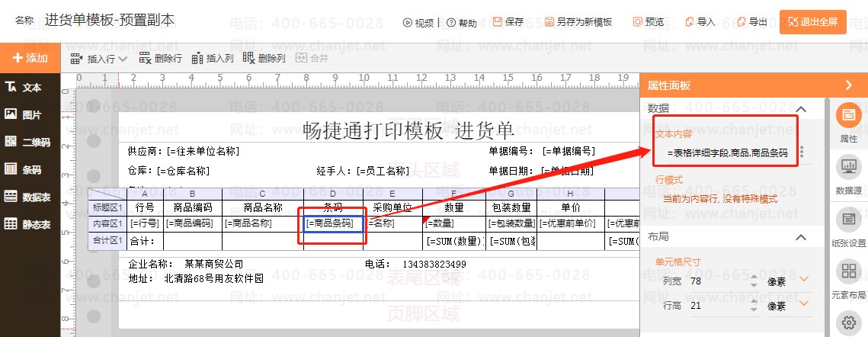Select column header D of the table
868x337 pixels.
(333, 194)
